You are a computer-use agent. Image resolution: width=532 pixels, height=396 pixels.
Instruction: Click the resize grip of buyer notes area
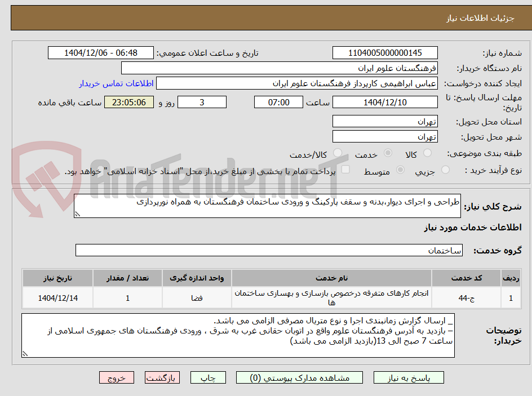click(x=25, y=354)
